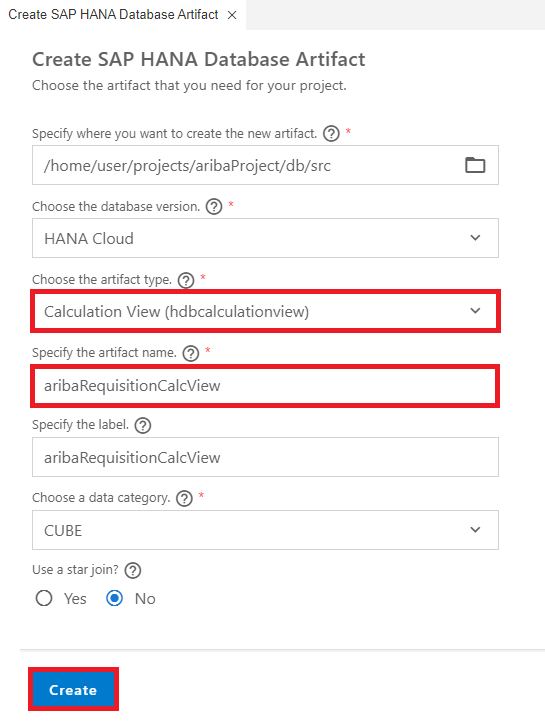Open the CUBE data category dropdown

click(265, 530)
